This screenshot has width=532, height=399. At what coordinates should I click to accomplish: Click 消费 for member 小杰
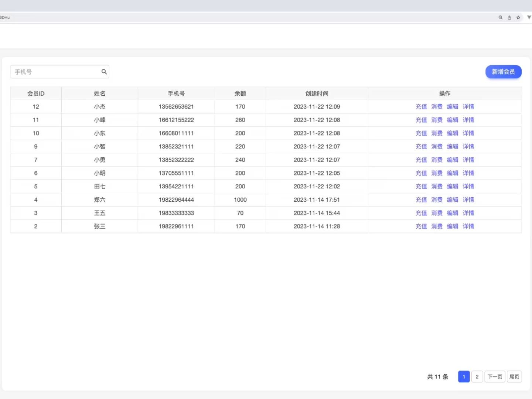(437, 106)
